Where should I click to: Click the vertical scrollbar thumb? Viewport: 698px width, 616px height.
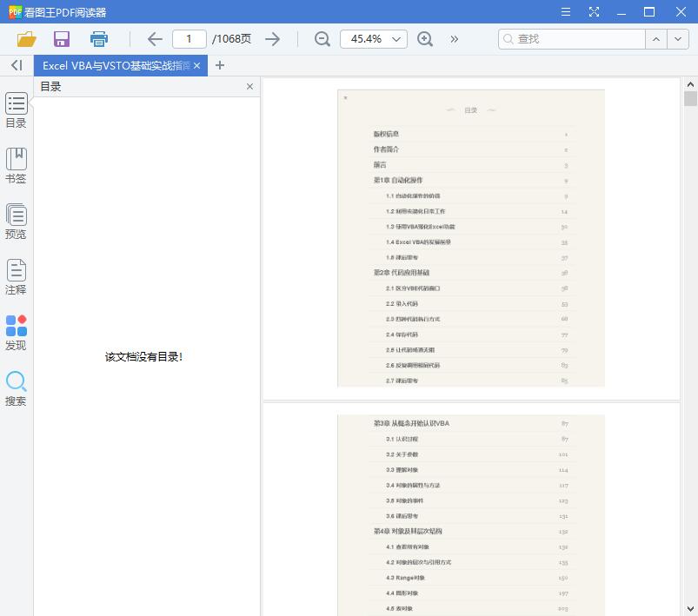[690, 99]
